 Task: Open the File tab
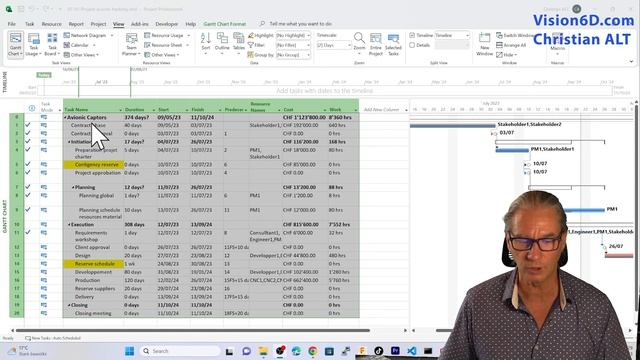pyautogui.click(x=11, y=24)
